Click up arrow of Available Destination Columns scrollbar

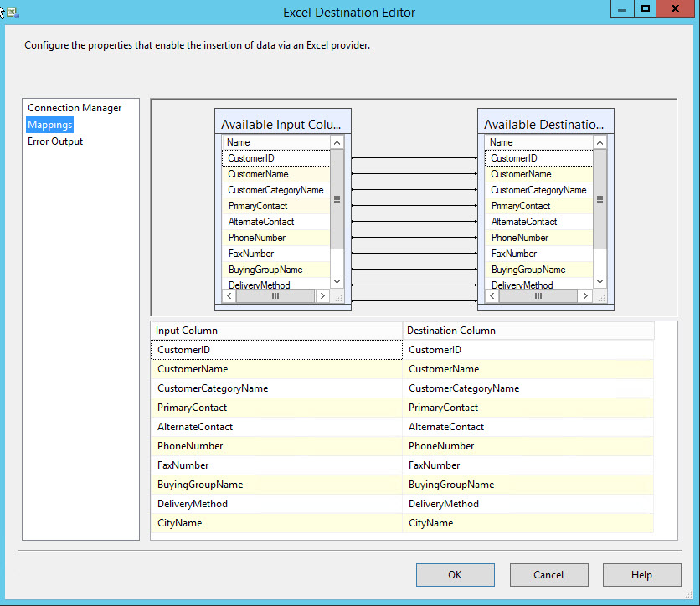pyautogui.click(x=600, y=143)
